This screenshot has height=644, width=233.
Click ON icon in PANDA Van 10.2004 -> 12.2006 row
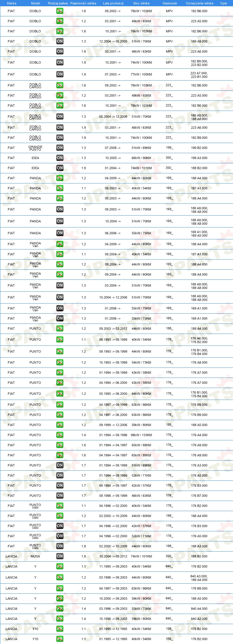coord(60,297)
